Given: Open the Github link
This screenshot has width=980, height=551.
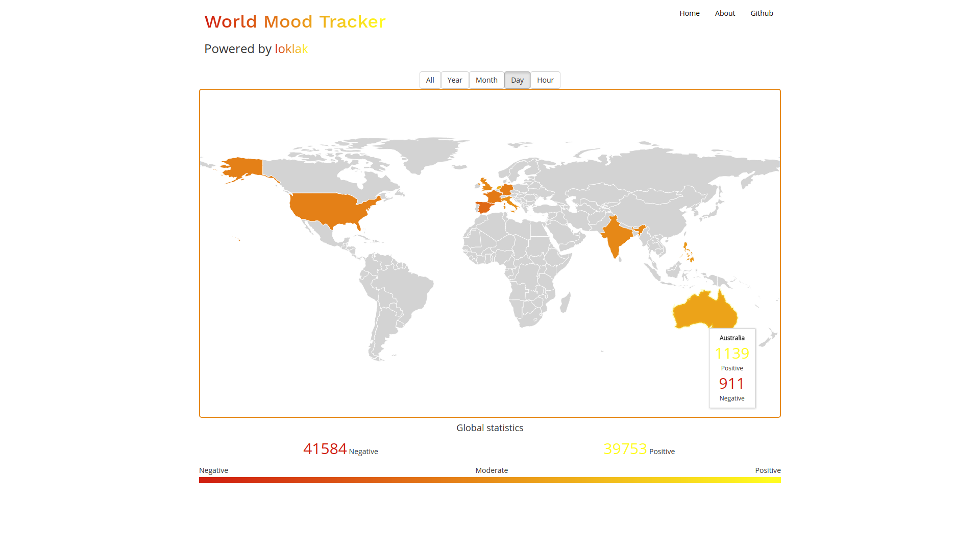Looking at the screenshot, I should click(x=762, y=13).
